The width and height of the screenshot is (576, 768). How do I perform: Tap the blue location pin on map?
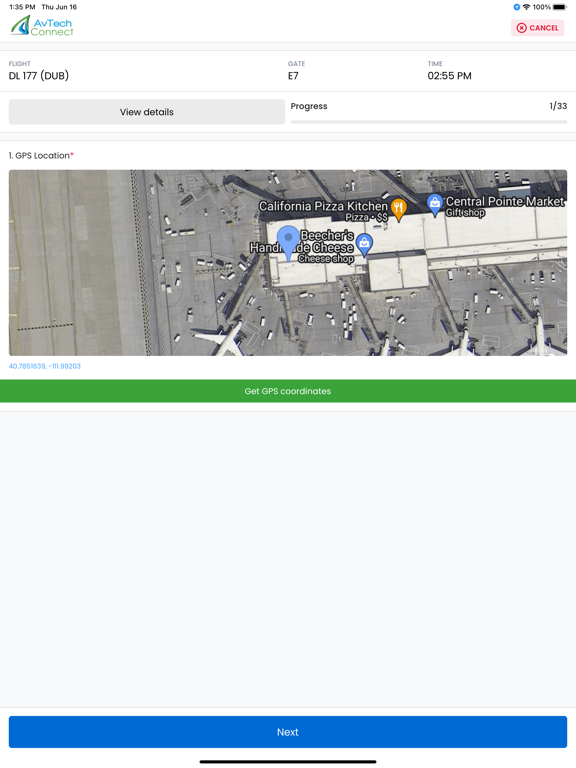click(288, 242)
